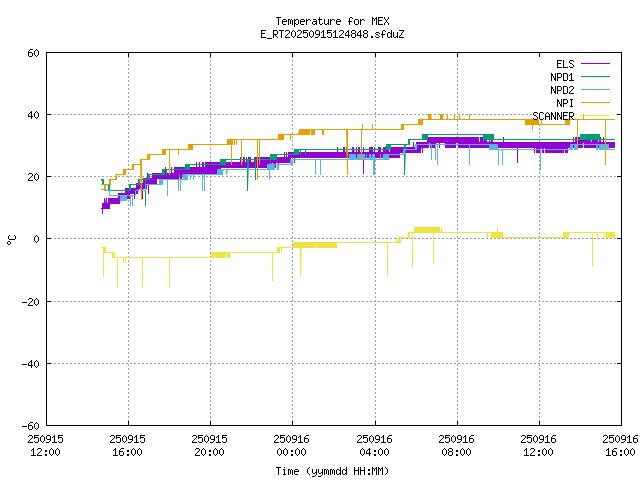Click the NPD1 legend line sample
Image resolution: width=640 pixels, height=480 pixels.
[x=595, y=77]
